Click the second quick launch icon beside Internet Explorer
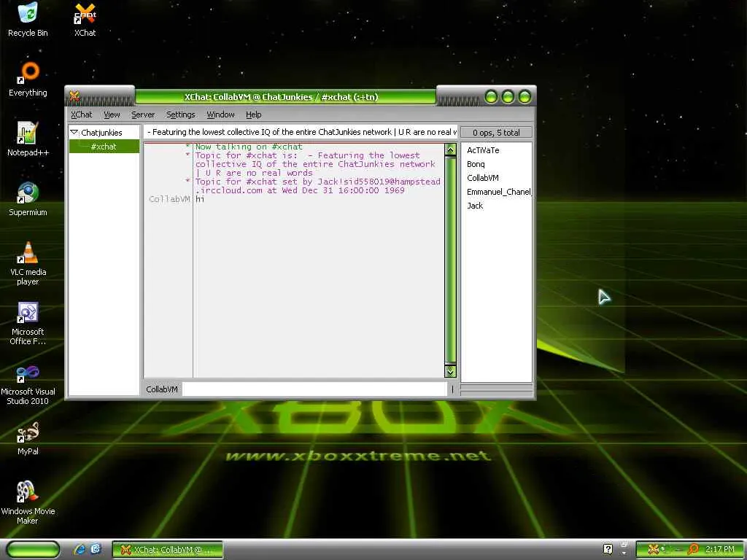Image resolution: width=747 pixels, height=560 pixels. [96, 549]
